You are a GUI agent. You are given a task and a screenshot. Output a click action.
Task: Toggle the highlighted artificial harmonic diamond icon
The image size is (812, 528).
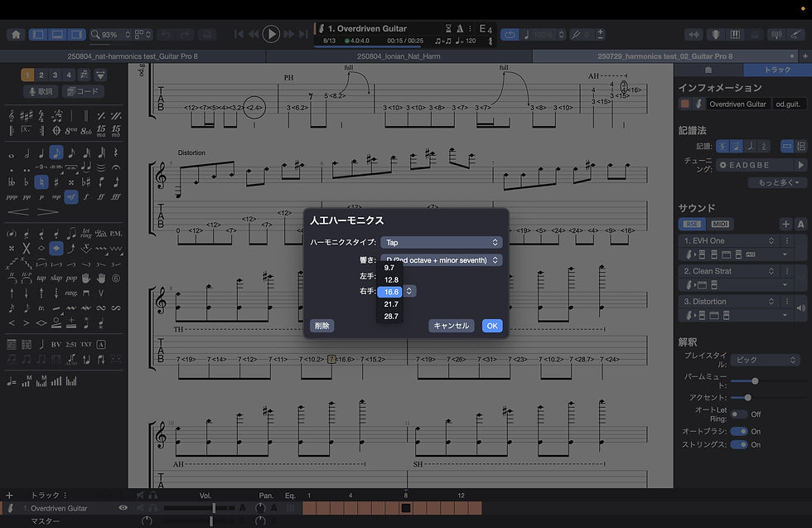point(56,249)
